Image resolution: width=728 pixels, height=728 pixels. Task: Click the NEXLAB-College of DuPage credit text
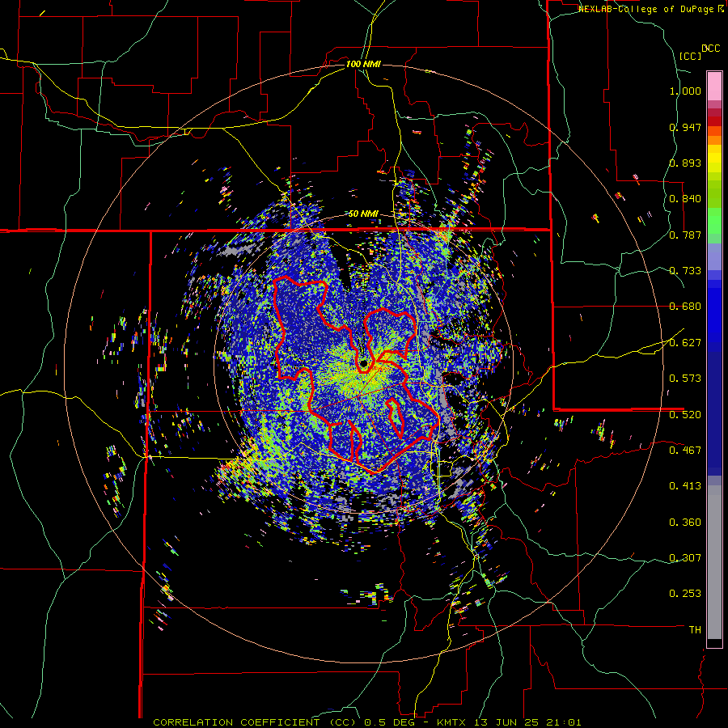coord(651,9)
